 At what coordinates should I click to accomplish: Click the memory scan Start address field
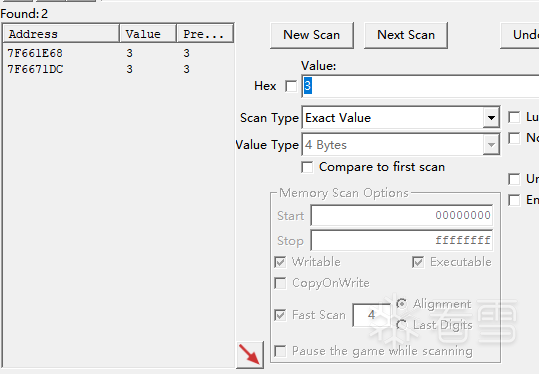(402, 216)
